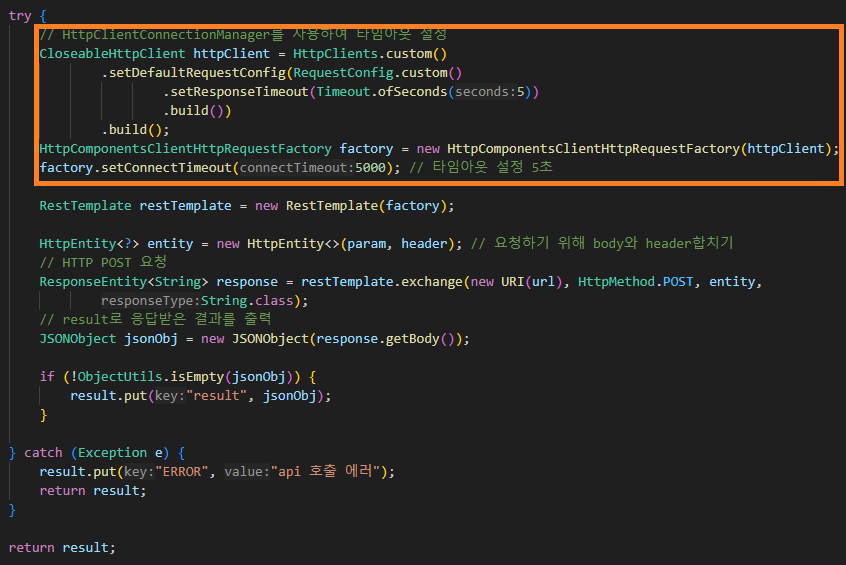
Task: Click 'HttpEntity<?> entity' declaration
Action: click(116, 244)
